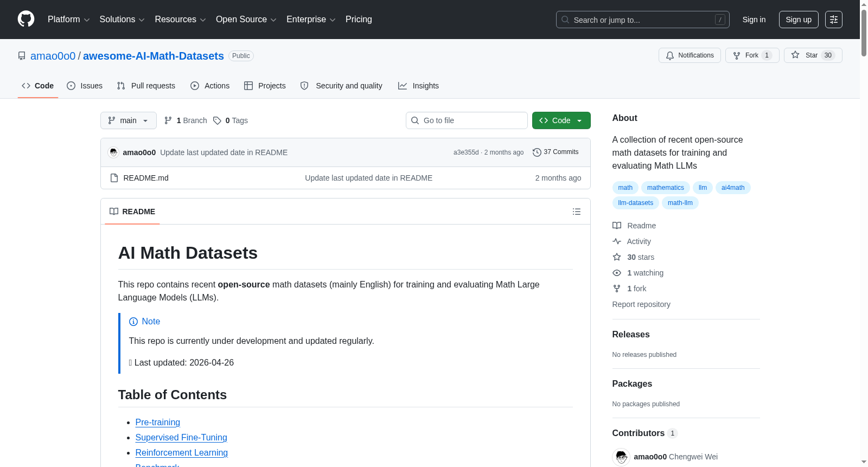Open the Releases heading link
Viewport: 868px width, 467px height.
tap(631, 335)
